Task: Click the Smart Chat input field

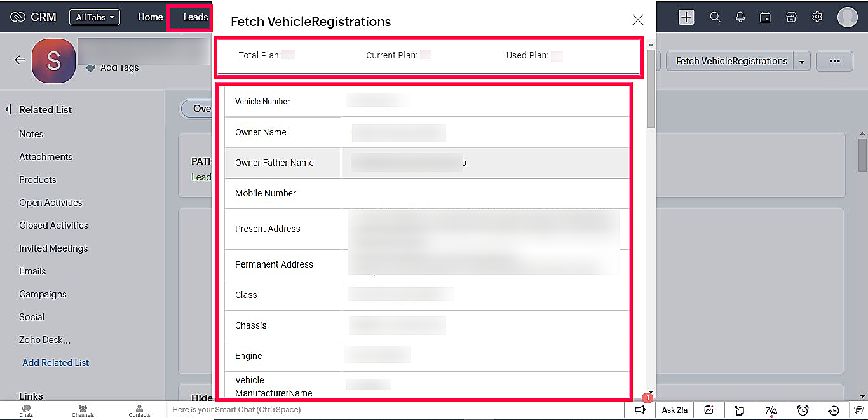Action: point(394,410)
